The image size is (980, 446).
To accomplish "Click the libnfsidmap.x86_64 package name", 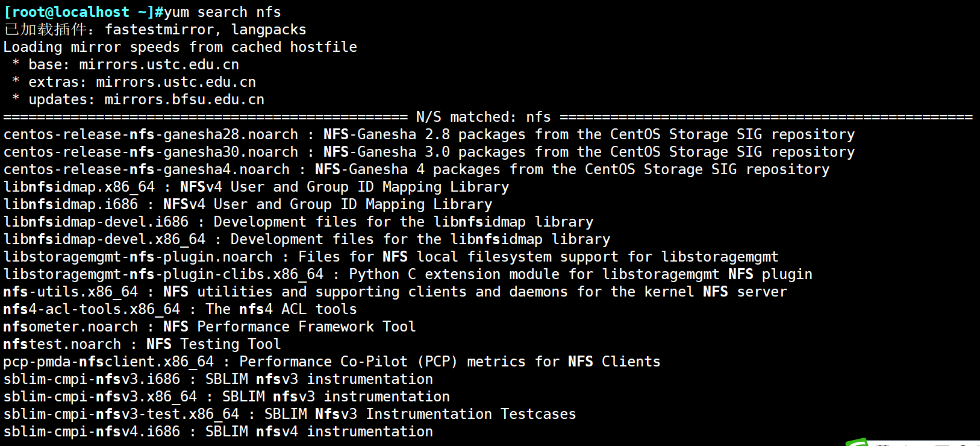I will (79, 187).
